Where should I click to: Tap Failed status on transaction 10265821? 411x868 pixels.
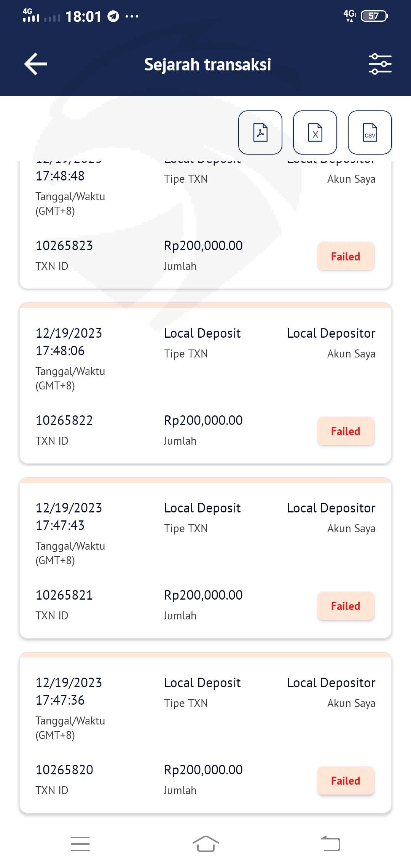(346, 606)
